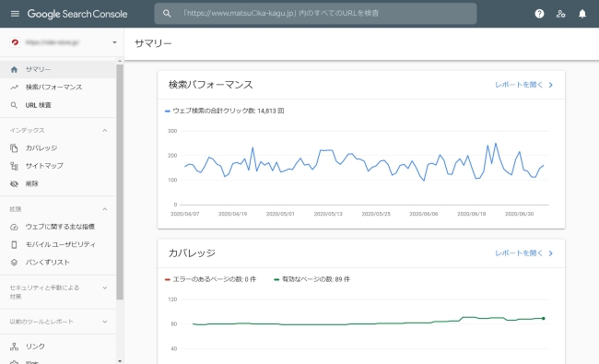Click the sidebar scroll-down arrow
The image size is (599, 364).
tap(120, 360)
